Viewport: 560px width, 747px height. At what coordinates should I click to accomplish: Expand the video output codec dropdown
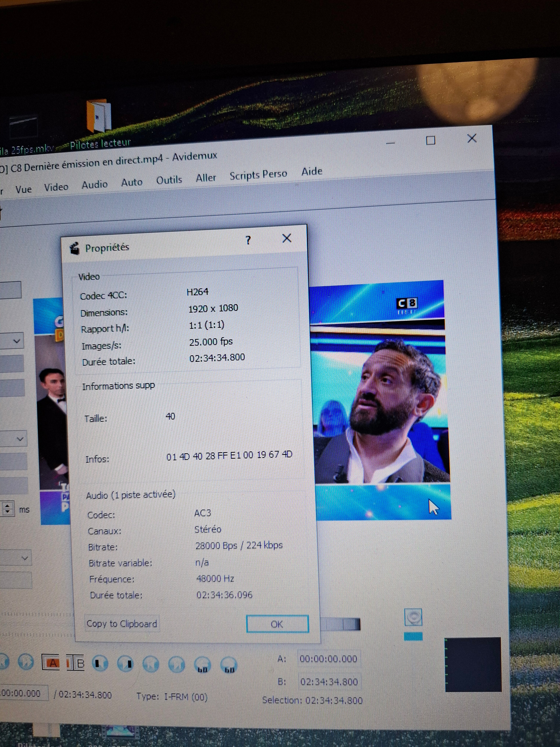click(x=12, y=341)
